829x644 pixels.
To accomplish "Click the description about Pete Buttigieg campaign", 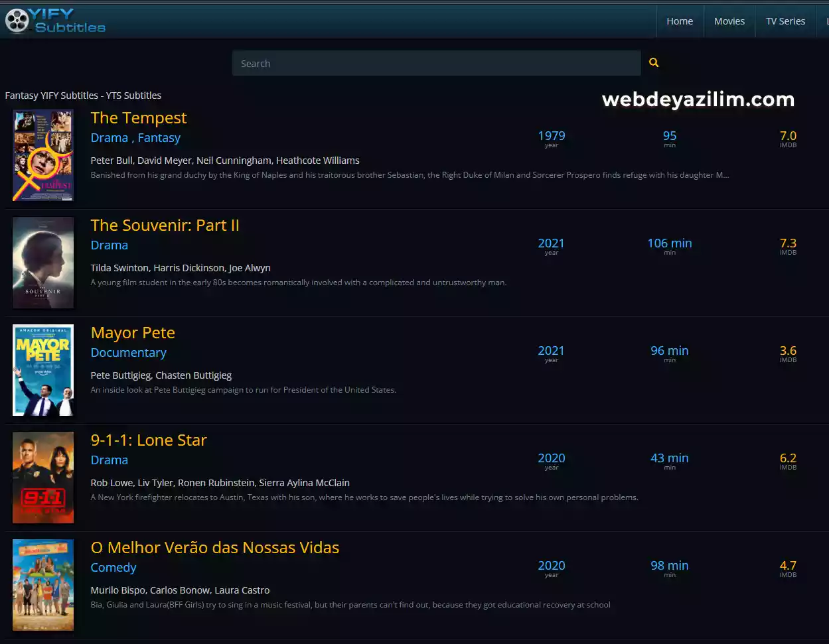I will coord(244,390).
